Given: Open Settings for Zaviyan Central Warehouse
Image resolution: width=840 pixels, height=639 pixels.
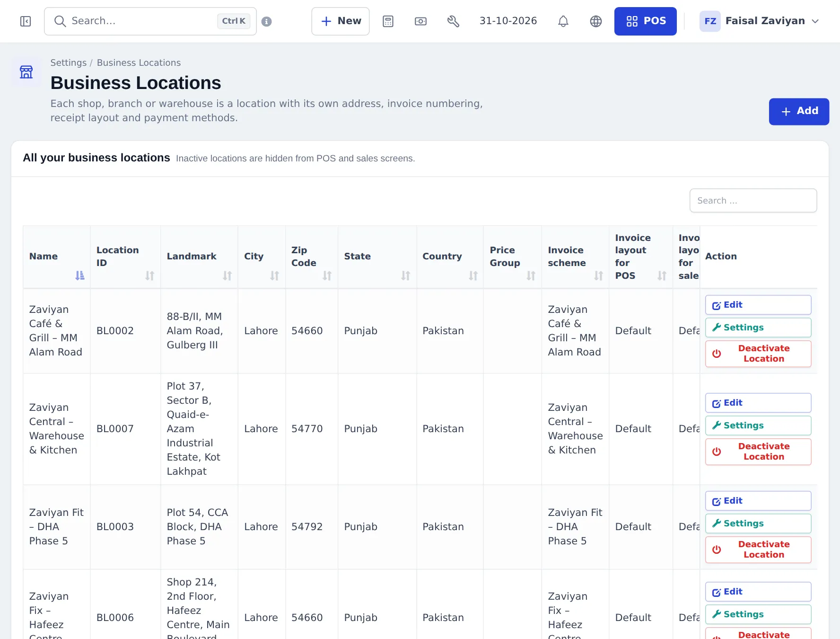Looking at the screenshot, I should [758, 426].
